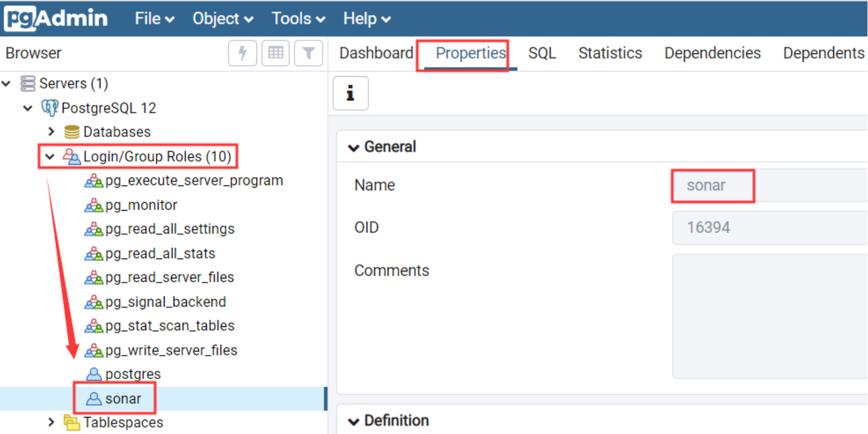Click the Comments text area

coord(770,316)
